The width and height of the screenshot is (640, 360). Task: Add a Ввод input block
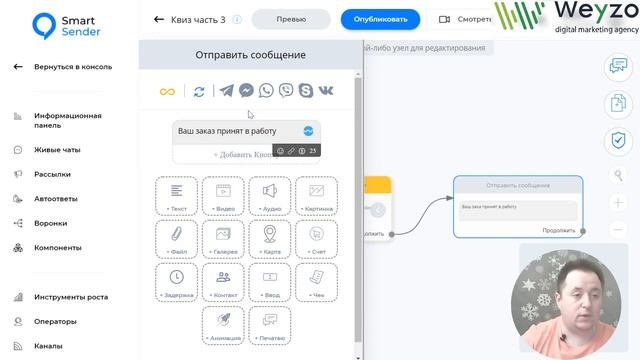(x=270, y=282)
